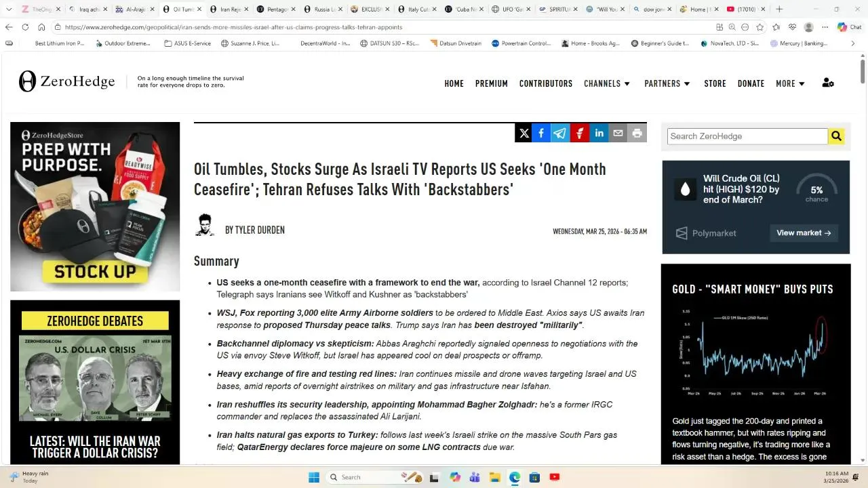Share article via Telegram icon

click(560, 134)
